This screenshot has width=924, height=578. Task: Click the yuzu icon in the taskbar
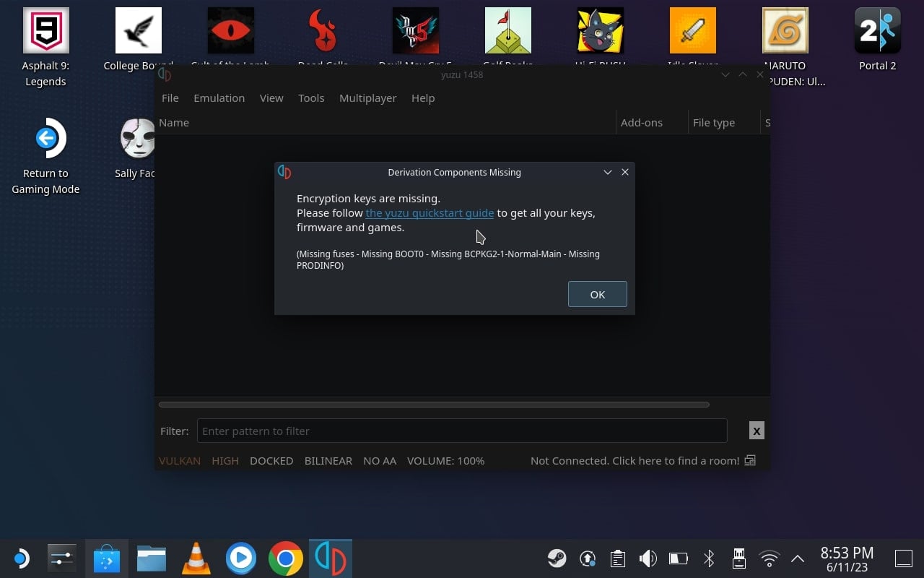[x=330, y=558]
